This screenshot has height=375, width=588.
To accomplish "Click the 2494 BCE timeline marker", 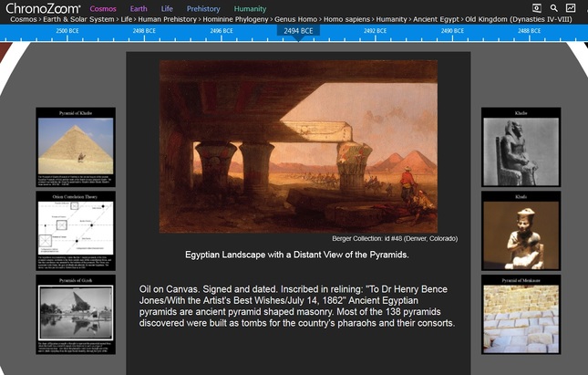I will [x=298, y=30].
